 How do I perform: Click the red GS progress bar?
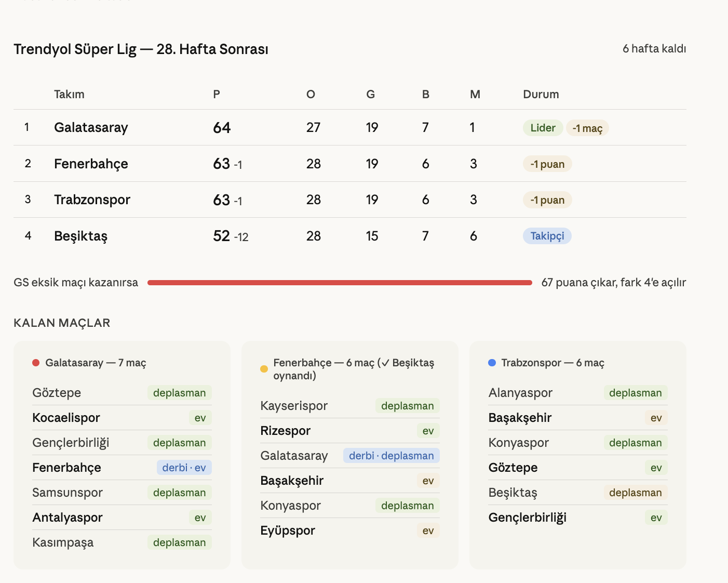pos(340,283)
